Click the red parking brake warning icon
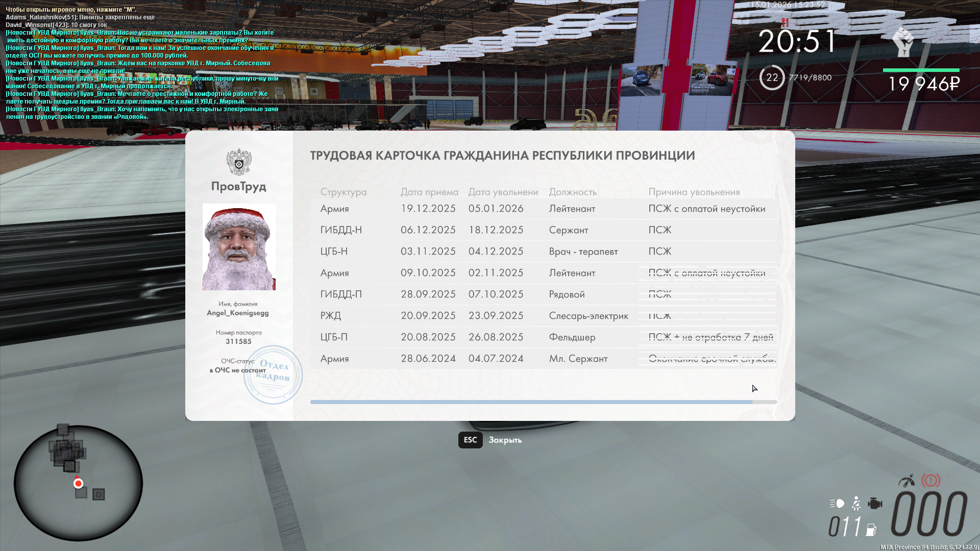 tap(930, 481)
